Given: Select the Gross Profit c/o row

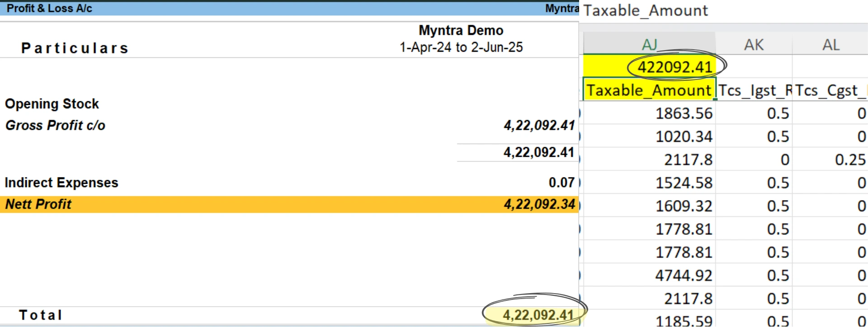Looking at the screenshot, I should 55,125.
